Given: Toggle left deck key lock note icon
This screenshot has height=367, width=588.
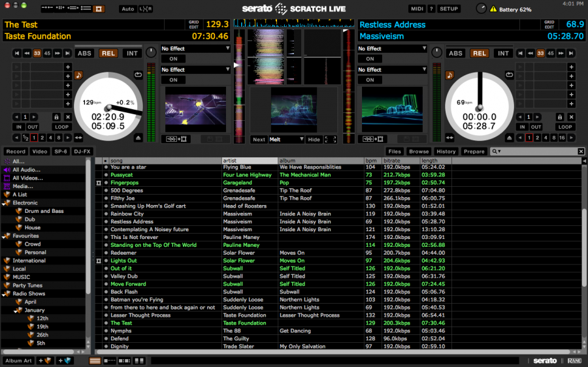Looking at the screenshot, I should pyautogui.click(x=78, y=75).
